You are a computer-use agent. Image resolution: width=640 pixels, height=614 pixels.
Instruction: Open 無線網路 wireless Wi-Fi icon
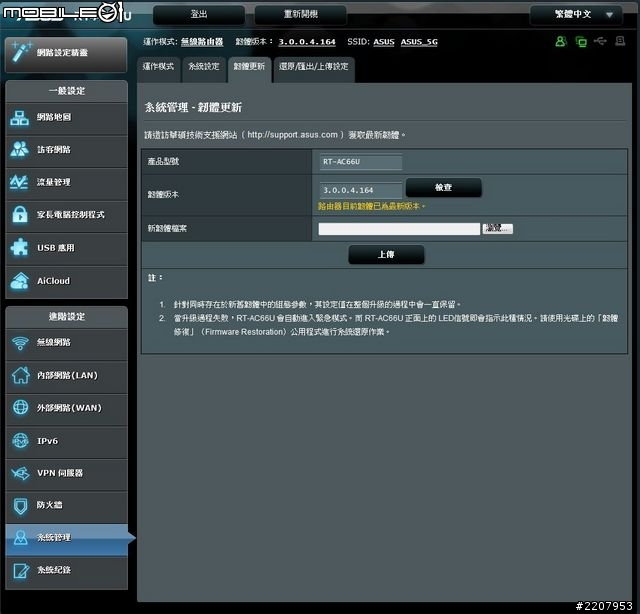(x=20, y=343)
